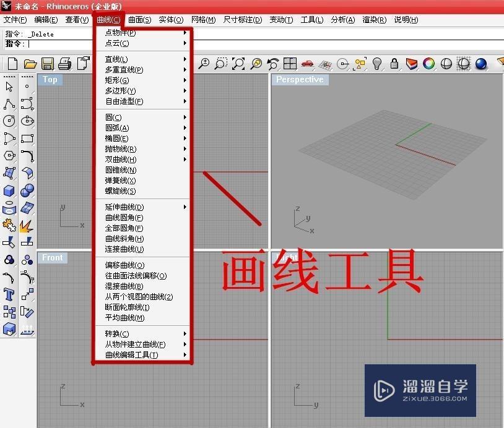This screenshot has width=504, height=428.
Task: Select the Circle tool in sidebar
Action: pyautogui.click(x=9, y=121)
